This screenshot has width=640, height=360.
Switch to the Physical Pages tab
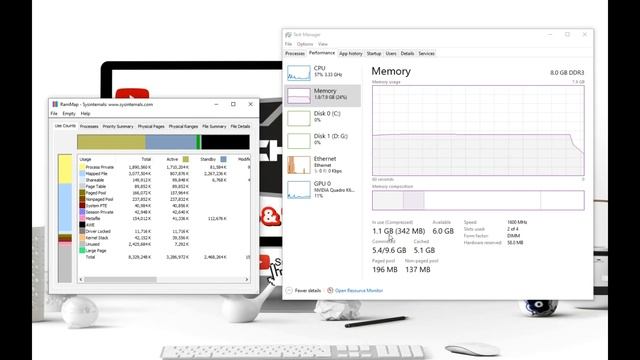coord(151,127)
